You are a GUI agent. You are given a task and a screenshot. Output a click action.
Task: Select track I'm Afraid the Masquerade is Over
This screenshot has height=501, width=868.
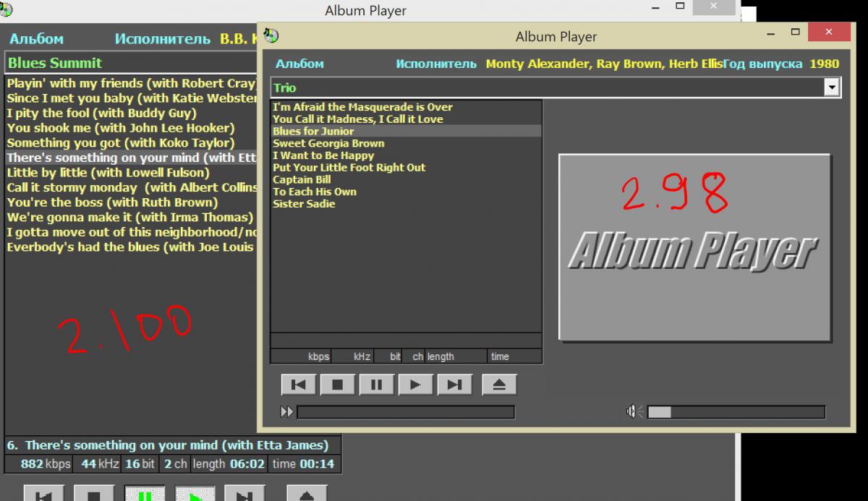click(362, 107)
